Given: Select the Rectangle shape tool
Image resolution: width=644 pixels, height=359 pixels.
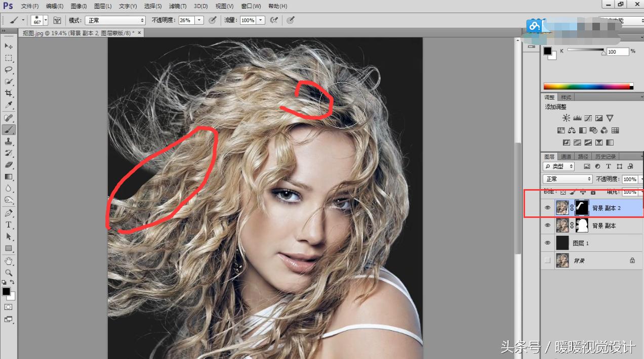Looking at the screenshot, I should (x=9, y=248).
